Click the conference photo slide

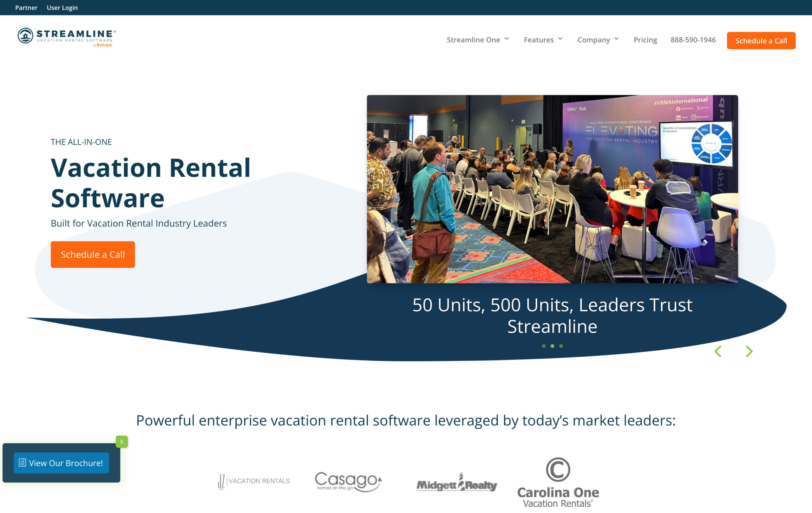[x=552, y=189]
